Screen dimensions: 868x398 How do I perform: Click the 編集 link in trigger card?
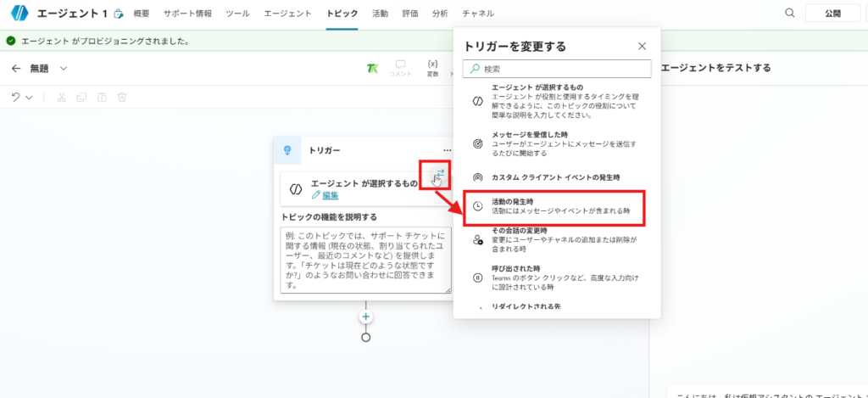tap(330, 196)
